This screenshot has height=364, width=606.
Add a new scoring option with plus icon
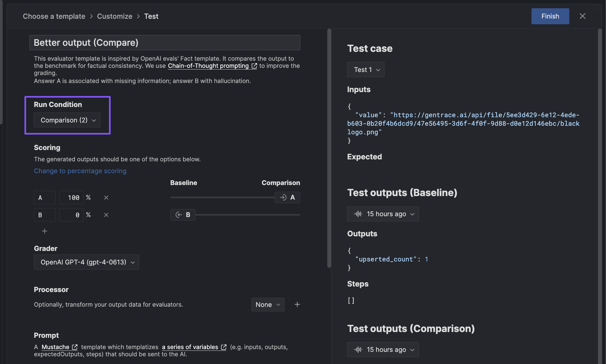coord(44,231)
